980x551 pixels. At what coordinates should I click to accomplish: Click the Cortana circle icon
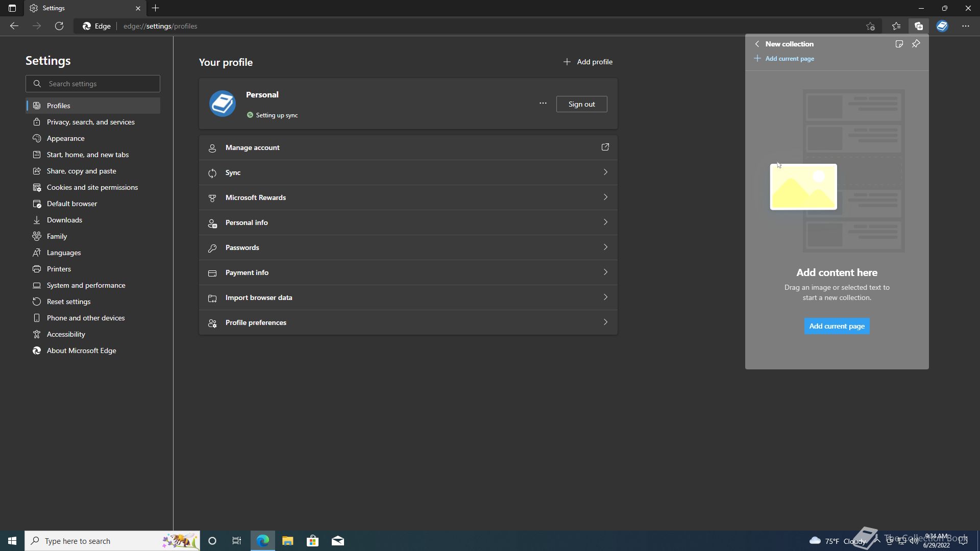point(212,541)
